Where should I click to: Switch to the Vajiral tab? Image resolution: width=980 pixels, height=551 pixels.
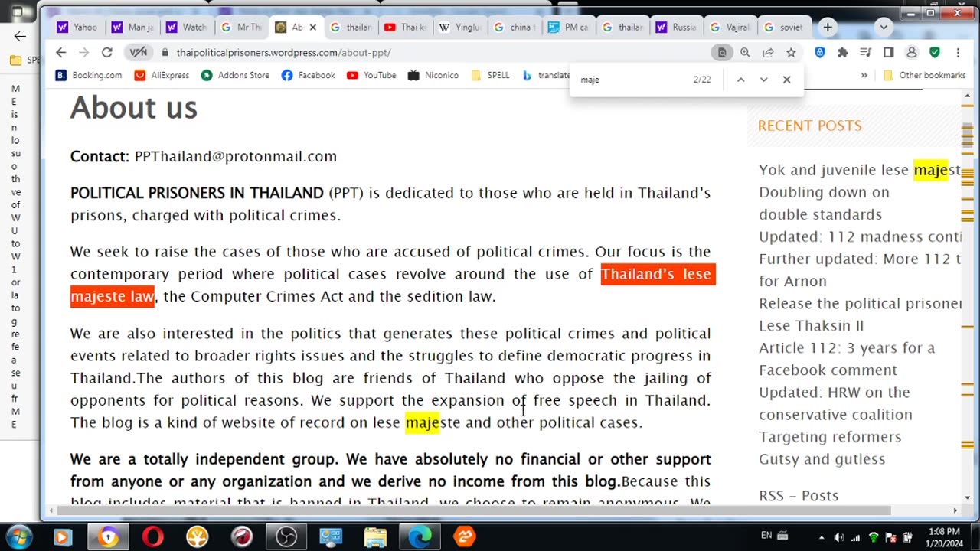click(732, 28)
